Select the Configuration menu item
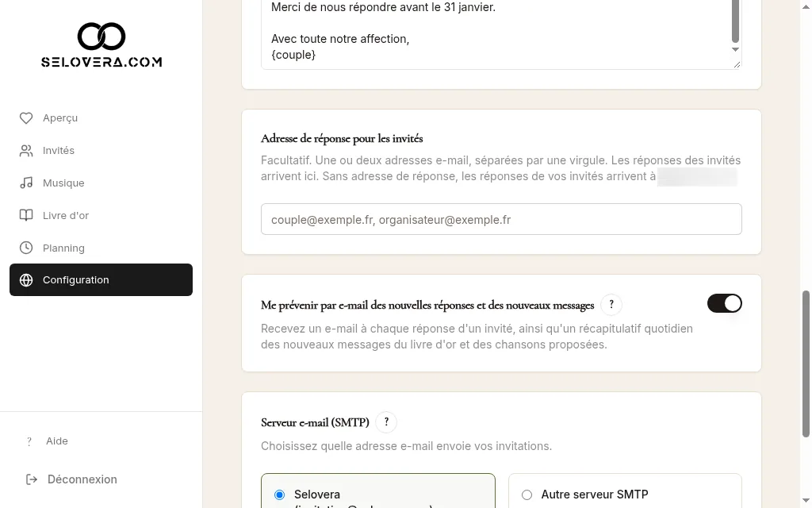Screen dimensions: 812x508 click(x=101, y=280)
